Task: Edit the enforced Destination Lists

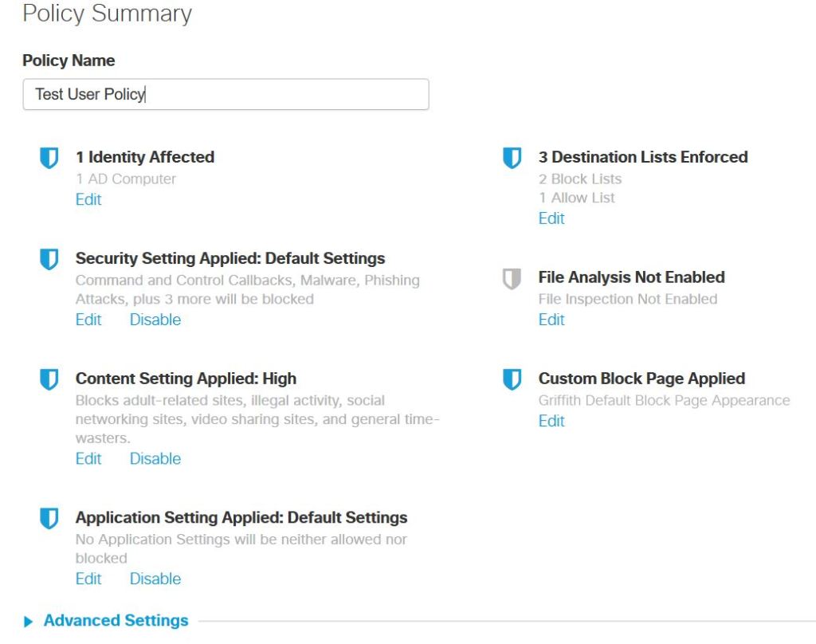Action: pyautogui.click(x=551, y=218)
